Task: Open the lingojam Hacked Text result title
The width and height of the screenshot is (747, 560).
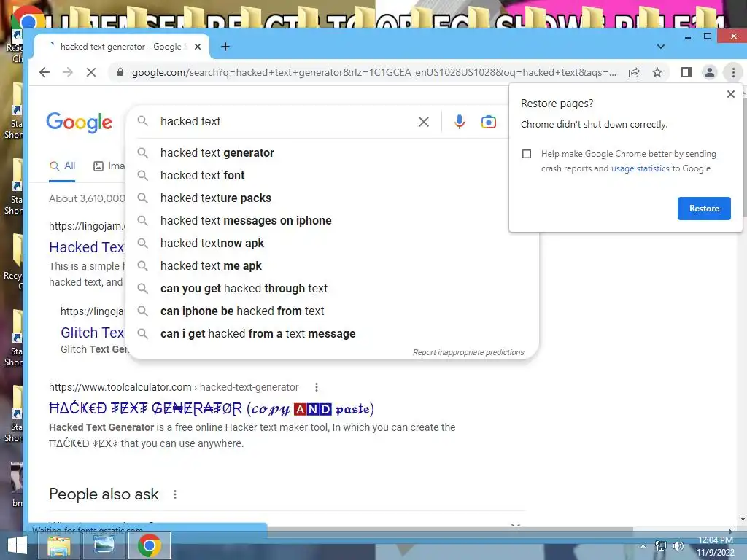Action: 87,247
